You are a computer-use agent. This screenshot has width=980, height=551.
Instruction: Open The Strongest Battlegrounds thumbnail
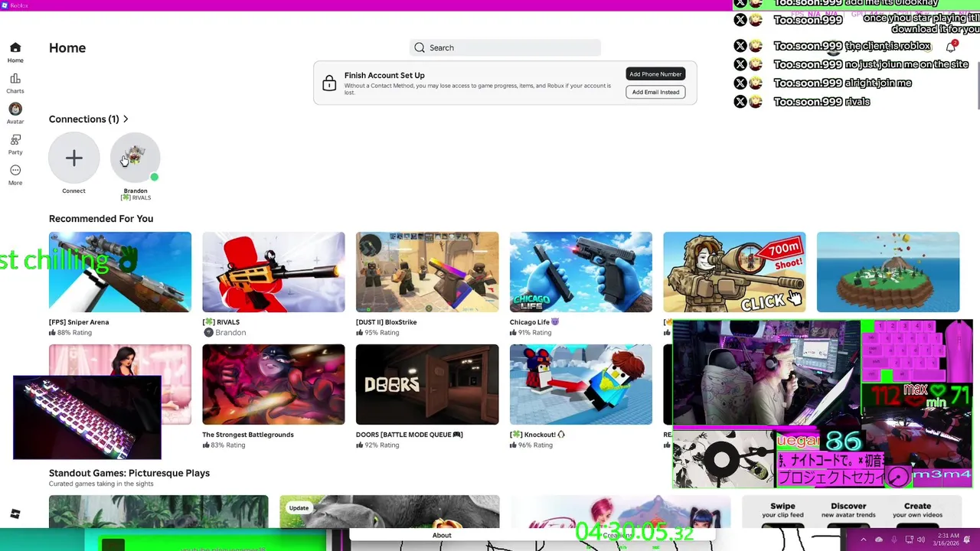[x=273, y=384]
